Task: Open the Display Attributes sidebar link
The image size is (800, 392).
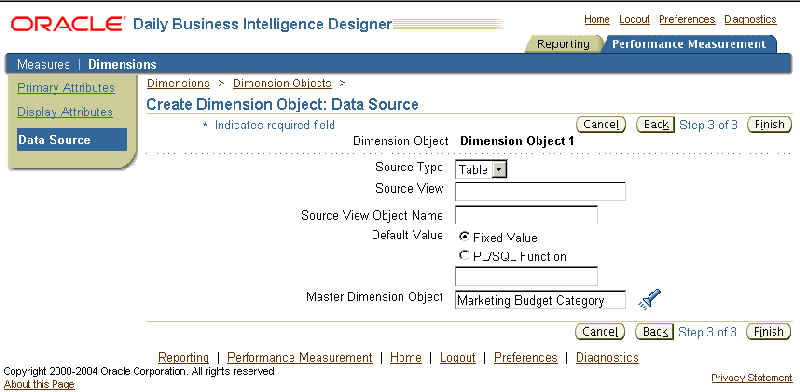Action: tap(65, 112)
